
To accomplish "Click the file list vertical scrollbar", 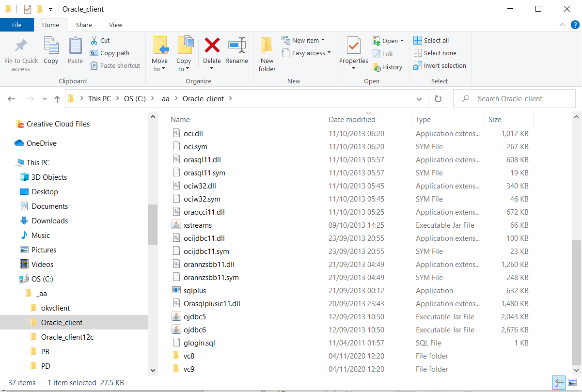I will 577,302.
